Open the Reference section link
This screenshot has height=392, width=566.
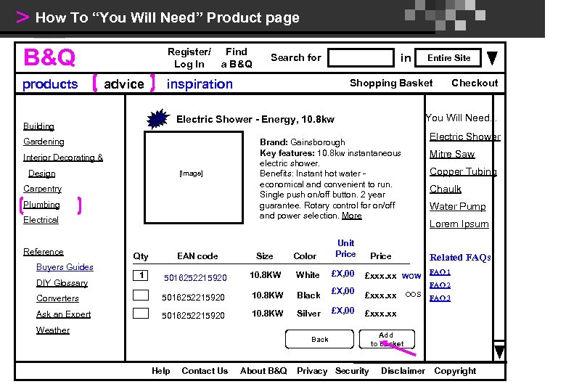[44, 252]
